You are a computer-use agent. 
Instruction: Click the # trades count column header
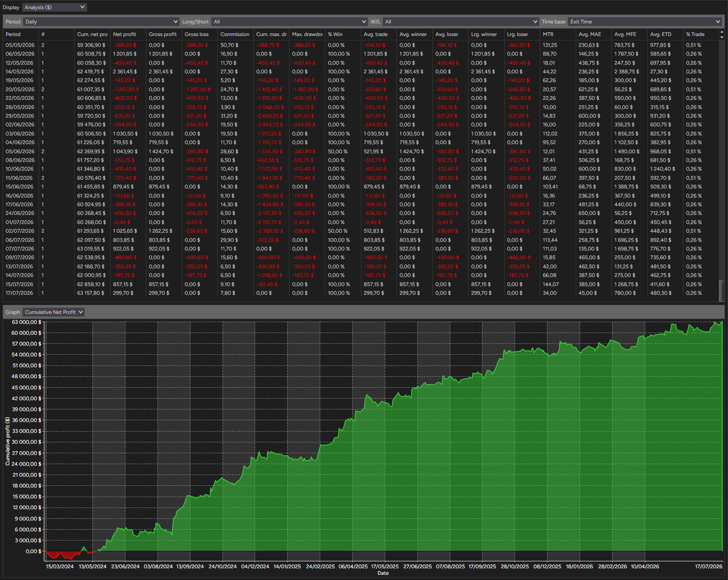[x=56, y=34]
